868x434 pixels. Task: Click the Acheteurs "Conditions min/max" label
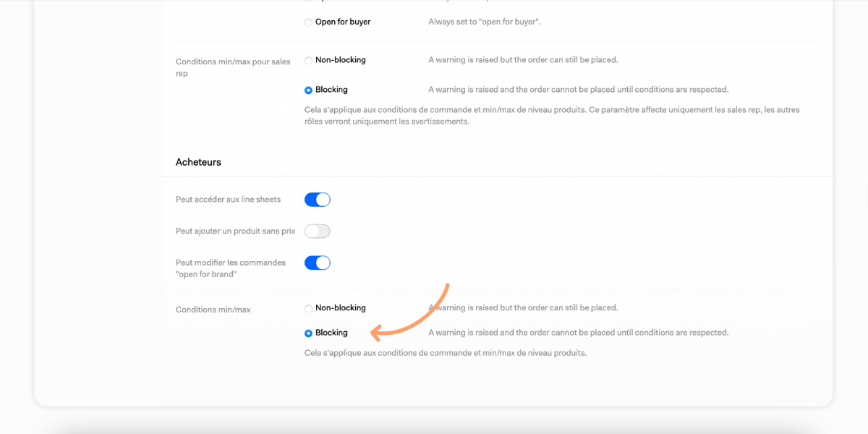click(x=213, y=310)
